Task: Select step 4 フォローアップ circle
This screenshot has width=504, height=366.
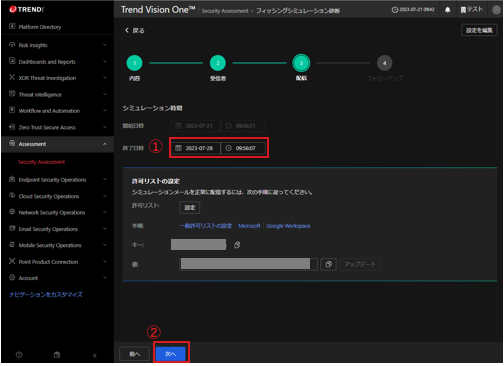Action: point(384,63)
